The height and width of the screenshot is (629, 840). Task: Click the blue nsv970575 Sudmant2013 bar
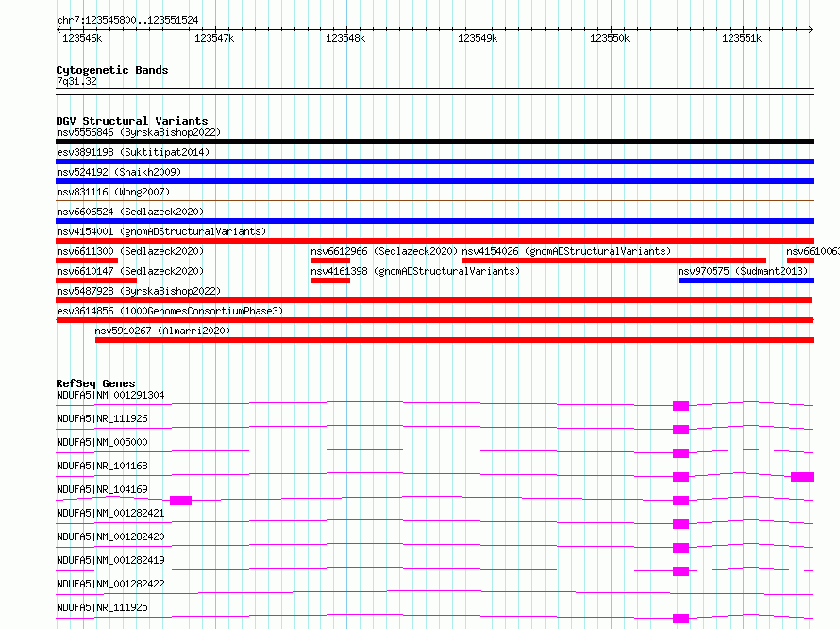746,280
